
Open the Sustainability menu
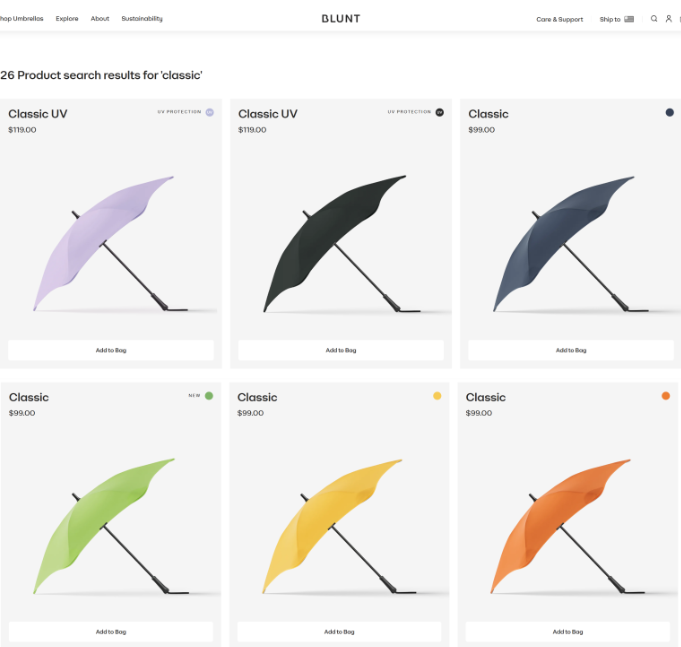(x=142, y=19)
